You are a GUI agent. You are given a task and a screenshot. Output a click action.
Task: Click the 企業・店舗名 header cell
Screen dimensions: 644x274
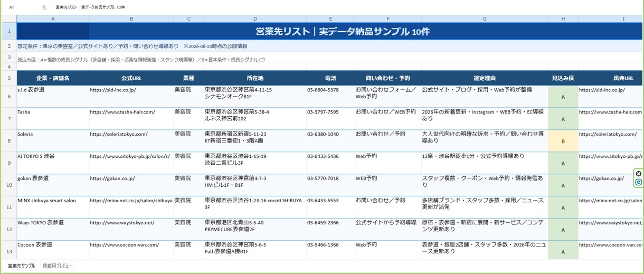(x=53, y=78)
